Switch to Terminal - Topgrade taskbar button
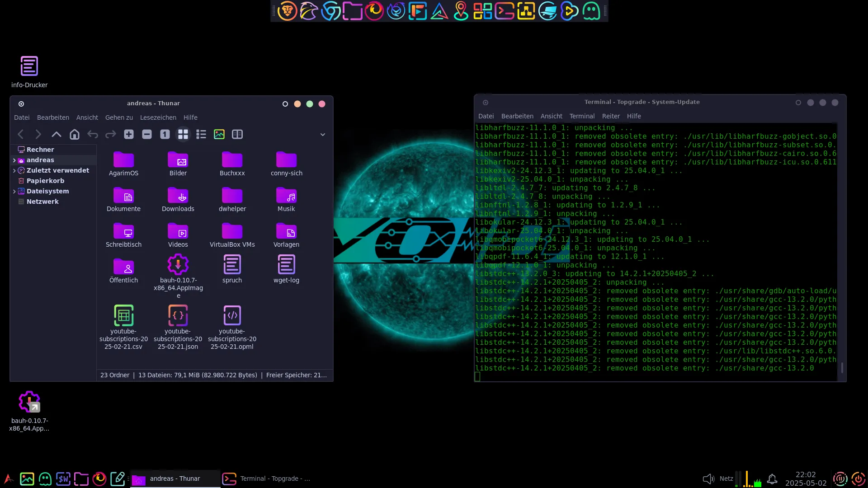The width and height of the screenshot is (868, 488). pyautogui.click(x=267, y=479)
